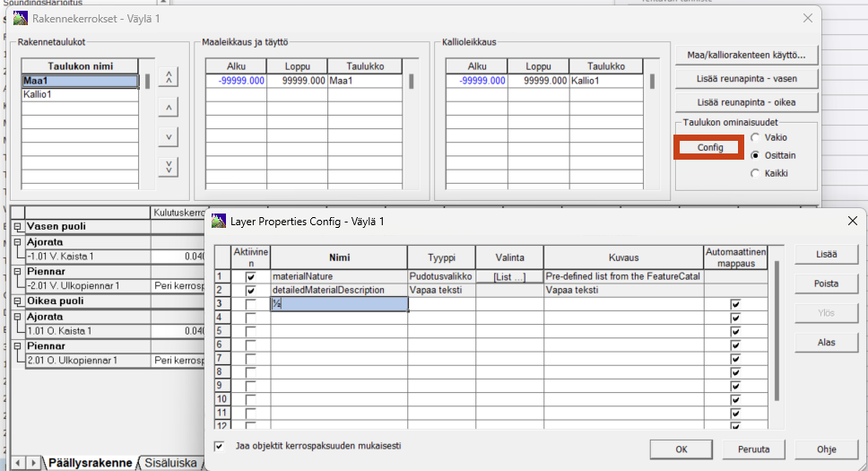The image size is (868, 471).
Task: Click Lisää reunapinta - vasen button
Action: 746,79
